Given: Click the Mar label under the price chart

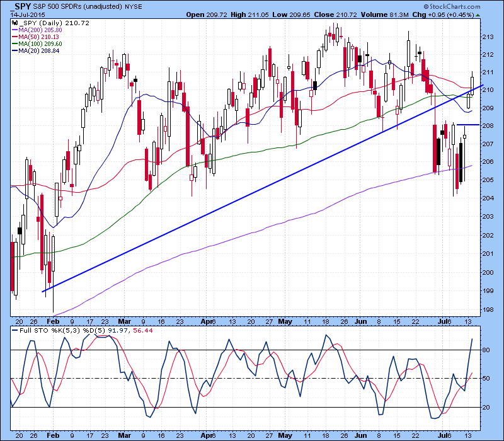Looking at the screenshot, I should 124,321.
